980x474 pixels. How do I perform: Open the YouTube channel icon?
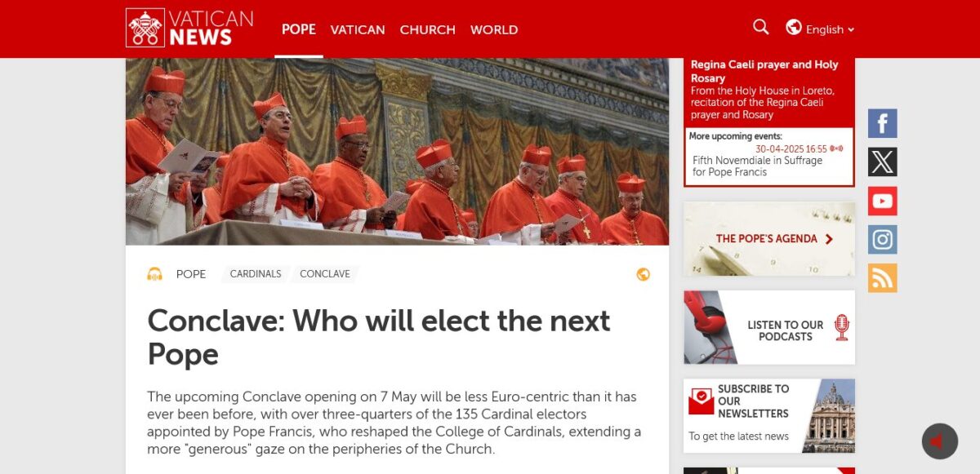coord(882,201)
